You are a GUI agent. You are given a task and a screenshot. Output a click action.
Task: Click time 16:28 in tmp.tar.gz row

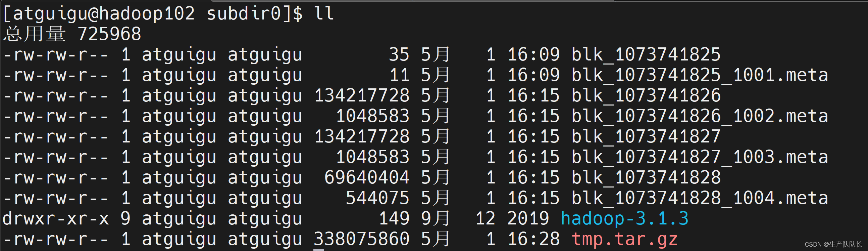pyautogui.click(x=534, y=239)
